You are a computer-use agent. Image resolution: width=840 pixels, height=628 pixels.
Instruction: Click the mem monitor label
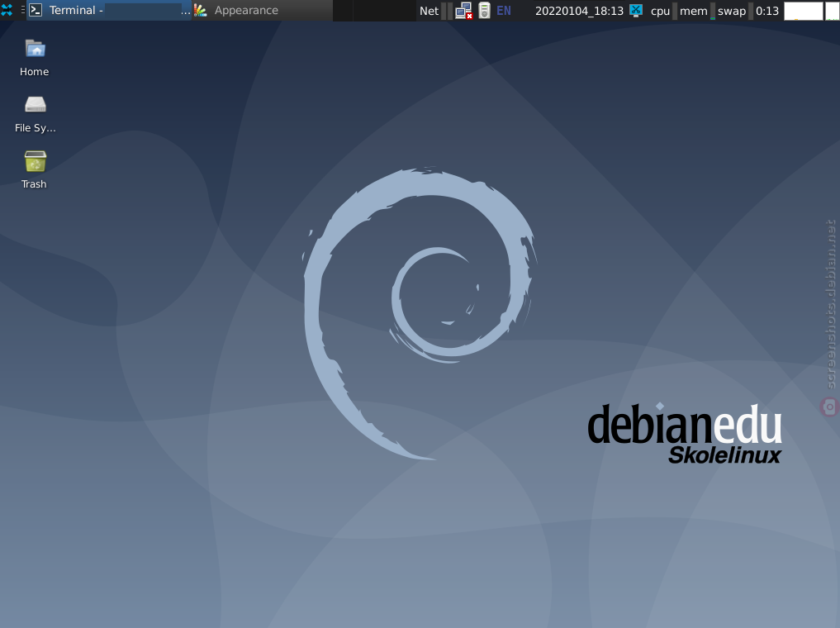point(693,11)
